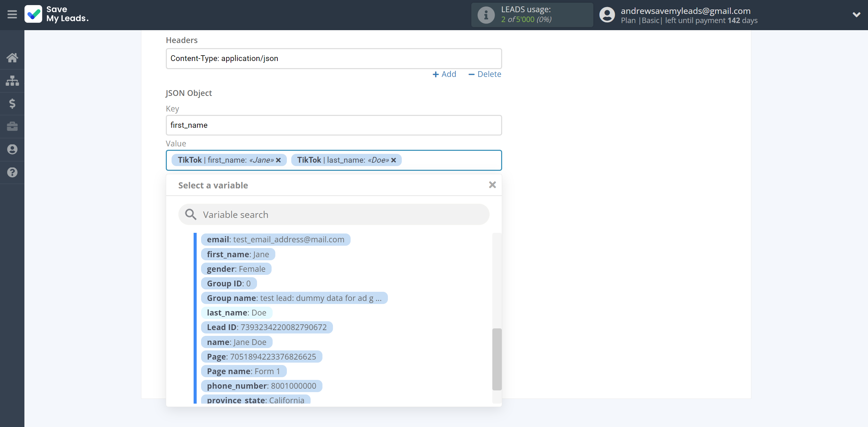Select the phone_number variable
868x427 pixels.
point(261,386)
